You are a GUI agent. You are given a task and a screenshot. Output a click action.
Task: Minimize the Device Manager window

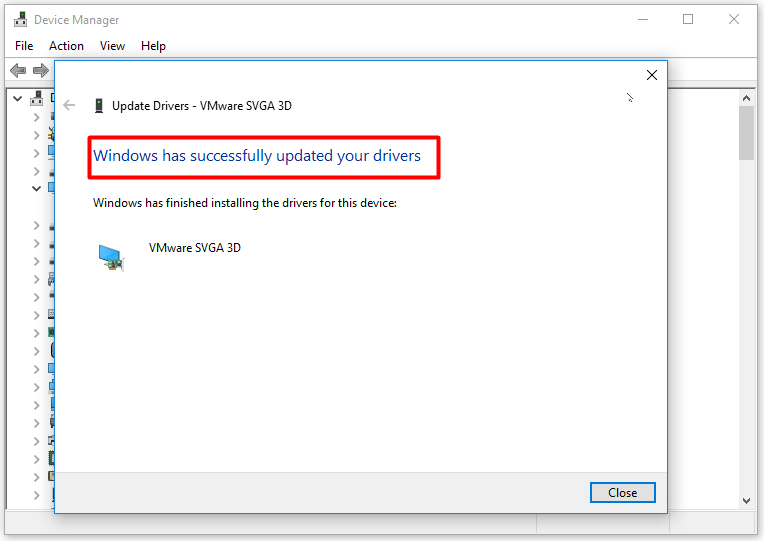coord(643,19)
